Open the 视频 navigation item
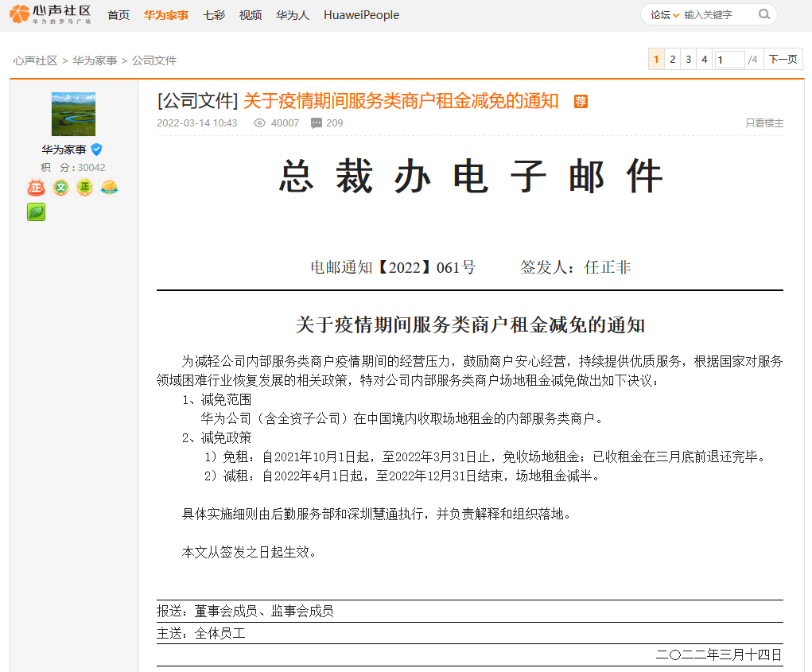 (251, 16)
